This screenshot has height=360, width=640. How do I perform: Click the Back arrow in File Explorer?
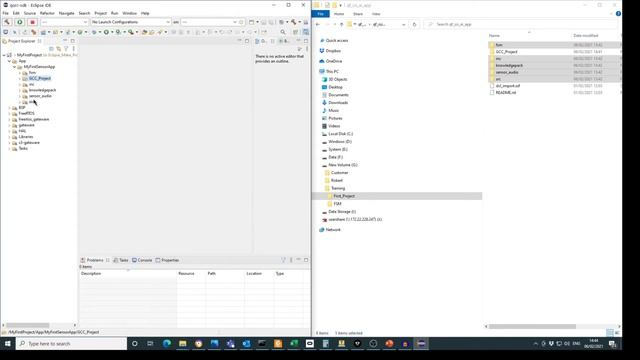click(318, 24)
